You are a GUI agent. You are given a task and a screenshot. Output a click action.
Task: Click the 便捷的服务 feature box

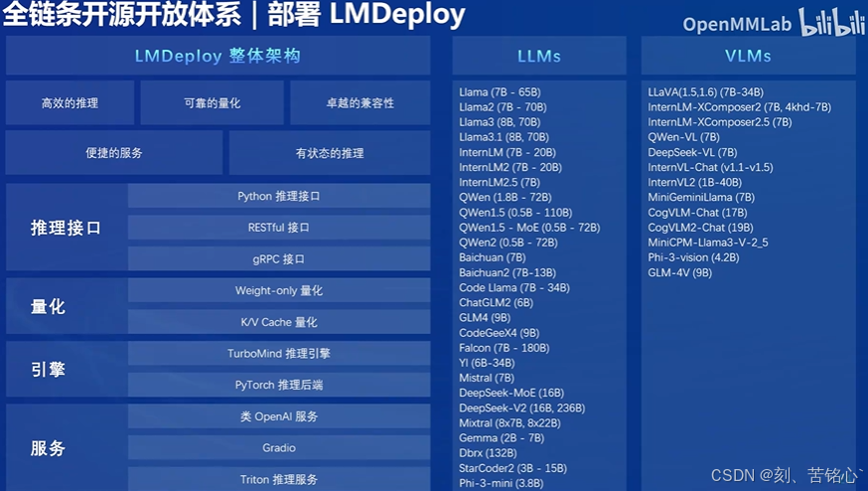(x=114, y=153)
